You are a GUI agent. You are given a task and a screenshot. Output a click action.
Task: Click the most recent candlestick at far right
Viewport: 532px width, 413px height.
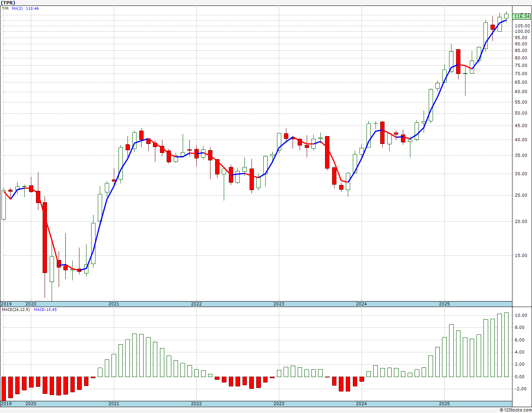tap(506, 16)
